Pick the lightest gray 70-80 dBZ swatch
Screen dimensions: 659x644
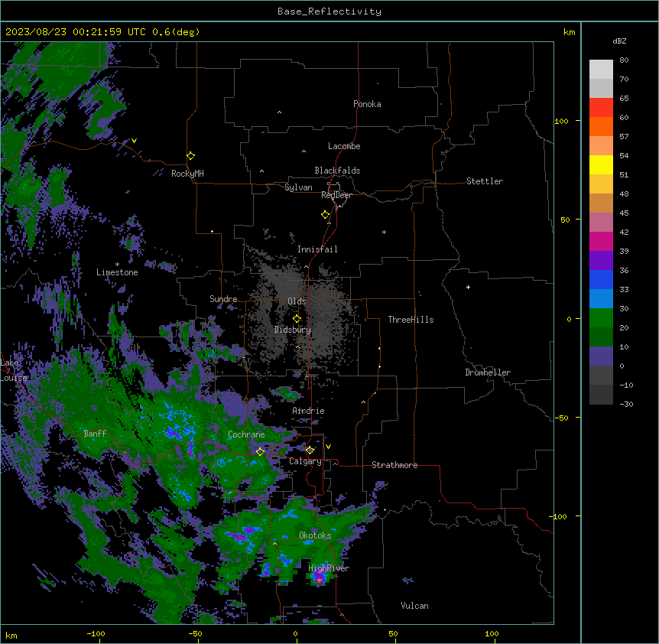[x=601, y=70]
